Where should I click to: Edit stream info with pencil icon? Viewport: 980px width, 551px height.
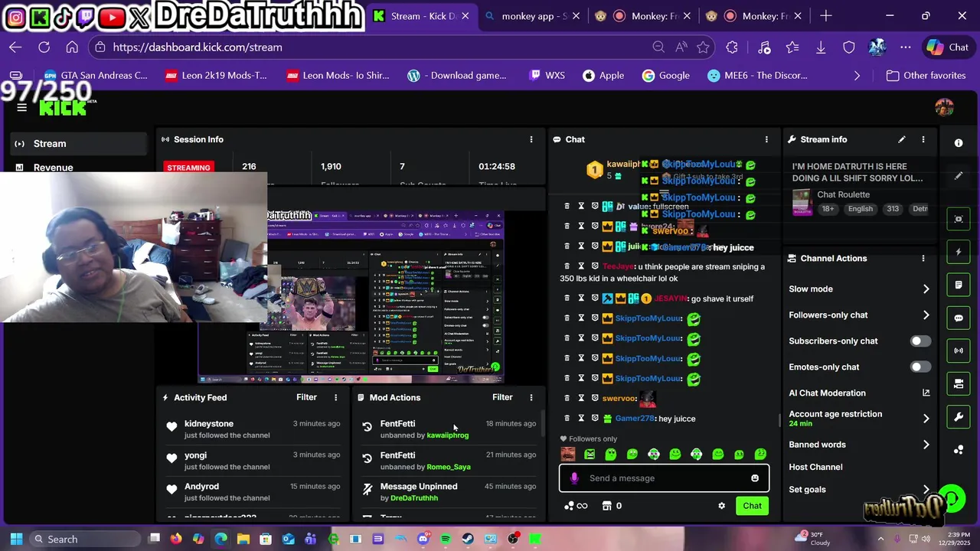point(902,139)
